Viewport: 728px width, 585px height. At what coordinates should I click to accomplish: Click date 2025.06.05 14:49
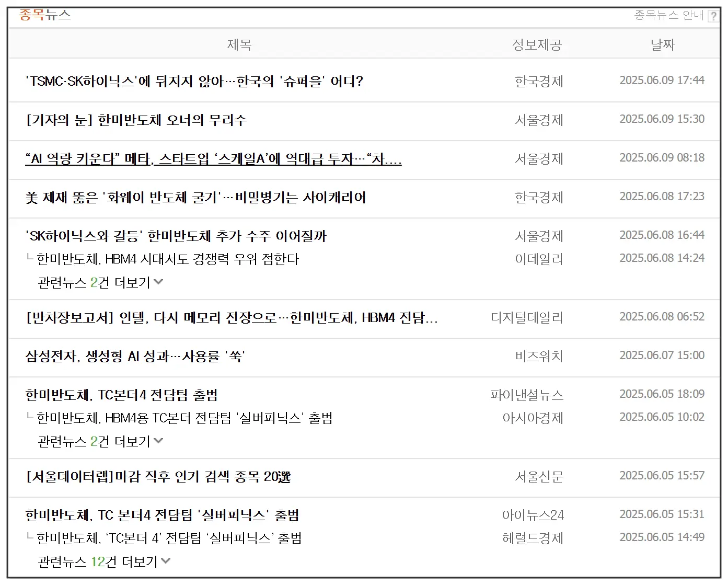pyautogui.click(x=662, y=537)
